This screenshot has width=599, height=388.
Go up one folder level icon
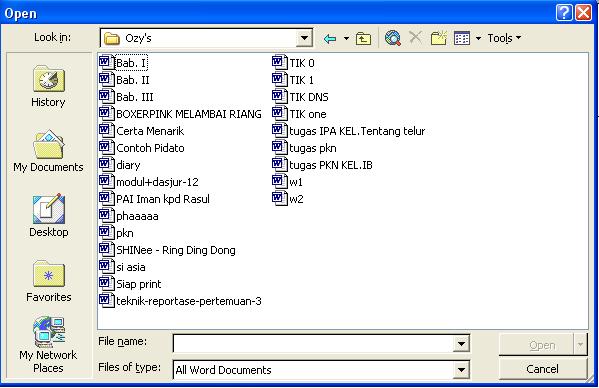(x=363, y=39)
